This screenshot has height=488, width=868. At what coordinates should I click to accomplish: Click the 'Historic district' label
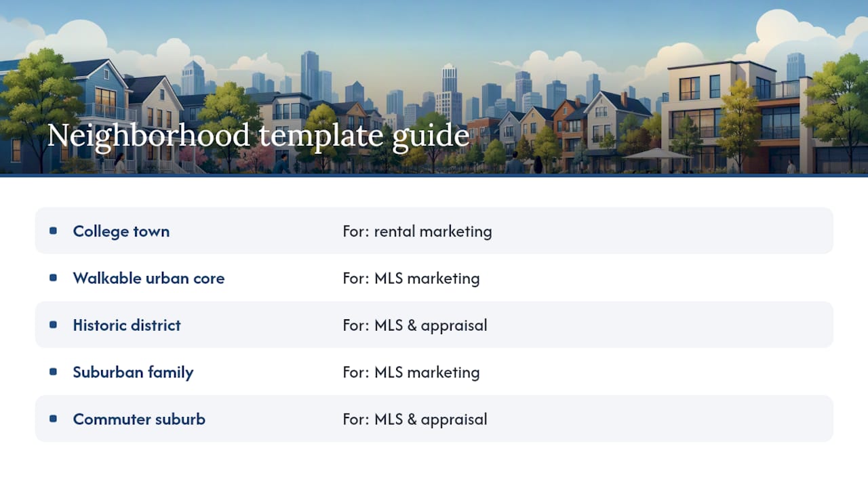click(x=127, y=325)
